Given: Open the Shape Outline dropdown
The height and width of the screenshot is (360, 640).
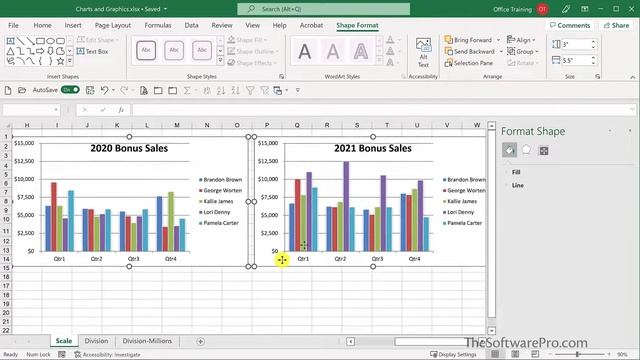Looking at the screenshot, I should tap(253, 51).
